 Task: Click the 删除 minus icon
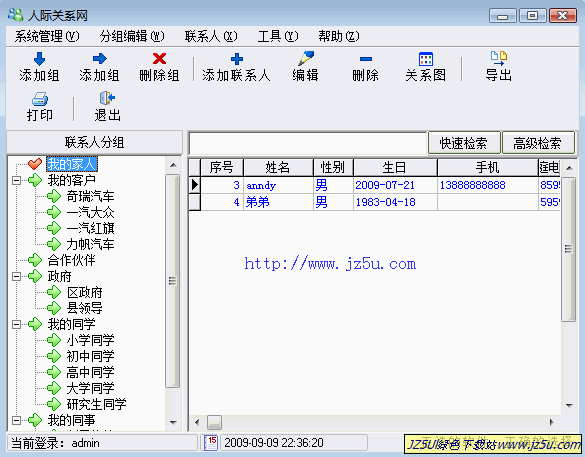click(366, 59)
